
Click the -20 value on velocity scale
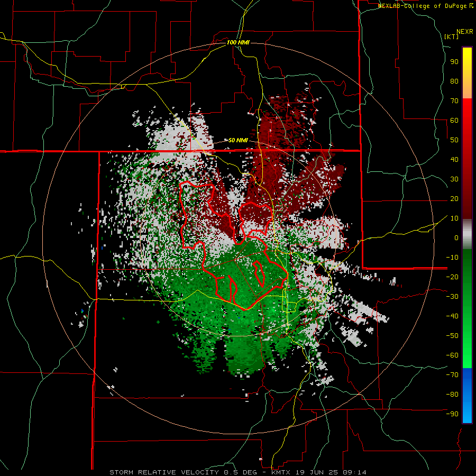pyautogui.click(x=452, y=277)
